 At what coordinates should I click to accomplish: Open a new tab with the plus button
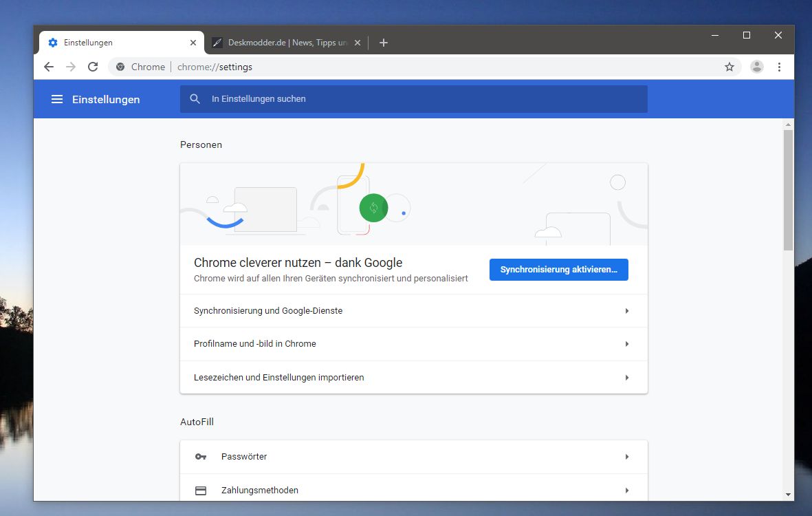pos(383,43)
